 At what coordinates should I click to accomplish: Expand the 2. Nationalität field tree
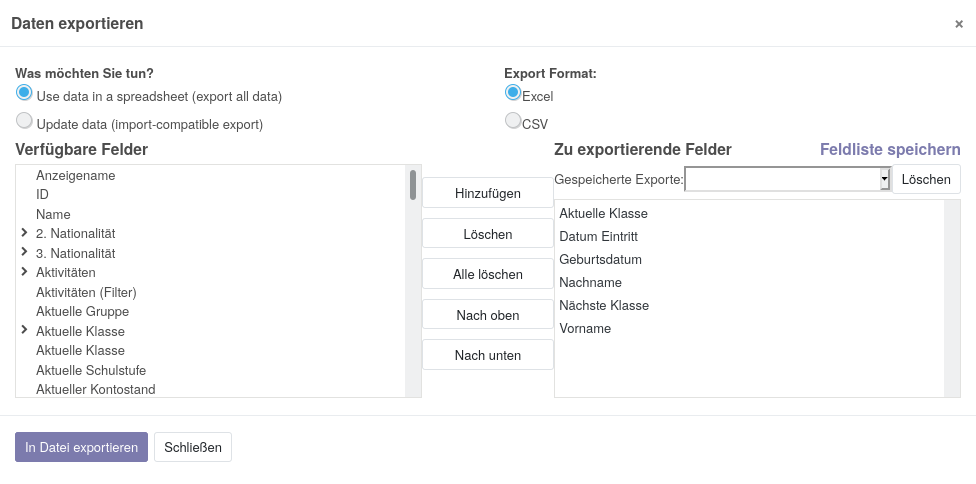[25, 233]
